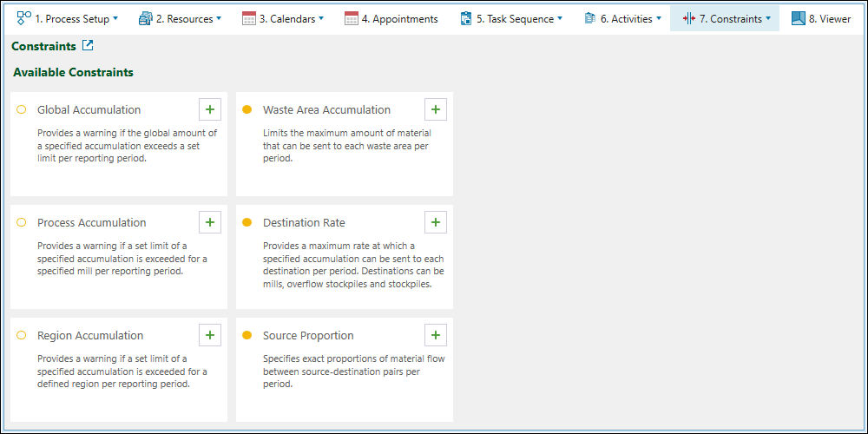Select the Destination Rate title
This screenshot has width=868, height=434.
(x=304, y=222)
